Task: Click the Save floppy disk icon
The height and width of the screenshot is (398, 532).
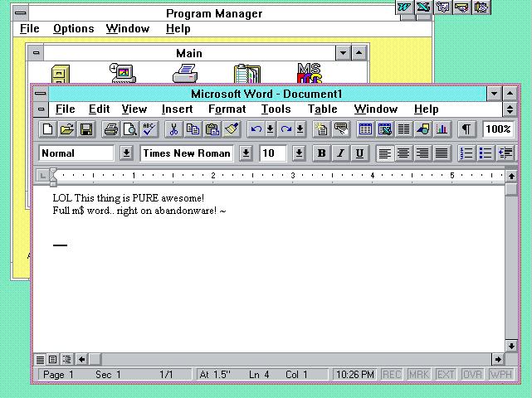Action: click(x=86, y=129)
